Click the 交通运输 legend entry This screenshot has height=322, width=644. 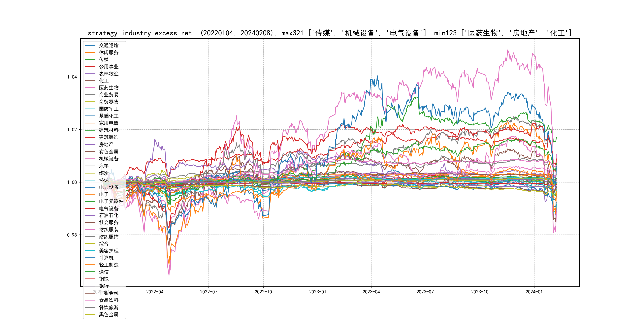(x=109, y=46)
